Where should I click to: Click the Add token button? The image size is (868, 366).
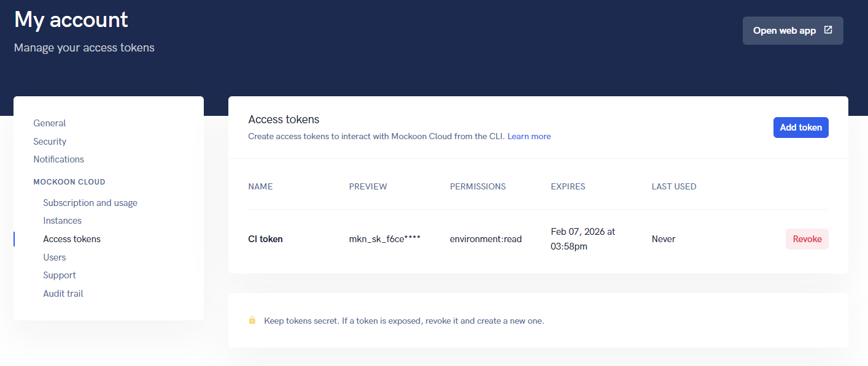[x=800, y=128]
